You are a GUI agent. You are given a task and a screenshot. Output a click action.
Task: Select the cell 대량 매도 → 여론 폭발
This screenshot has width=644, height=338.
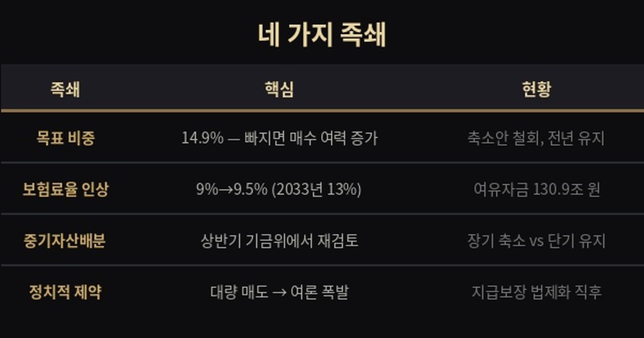coord(279,292)
